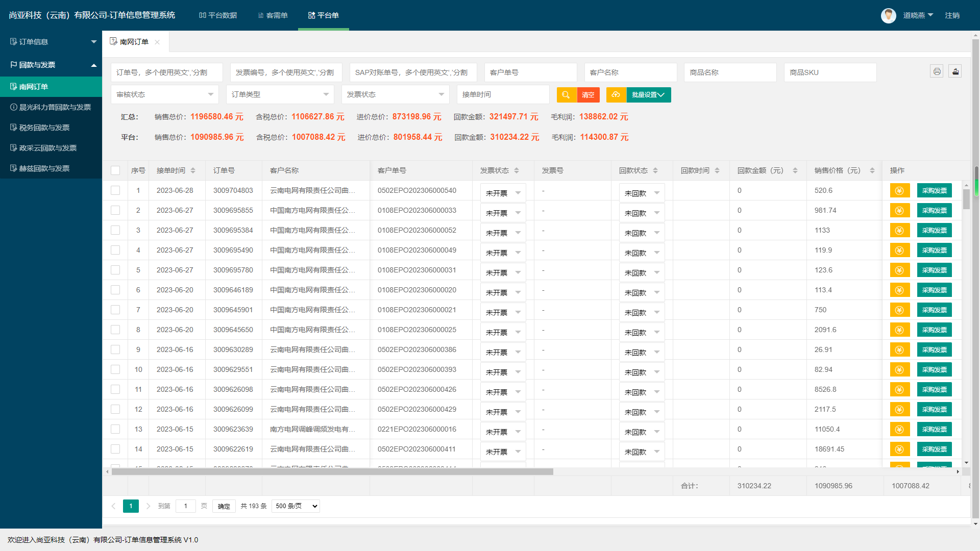Go to next page arrow in pagination

(x=148, y=506)
